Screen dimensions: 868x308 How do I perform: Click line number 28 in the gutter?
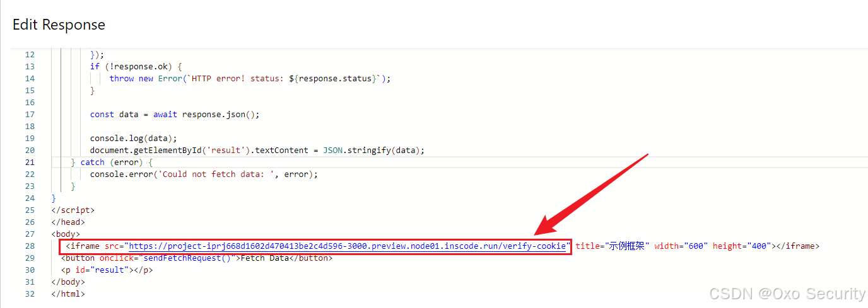point(30,246)
